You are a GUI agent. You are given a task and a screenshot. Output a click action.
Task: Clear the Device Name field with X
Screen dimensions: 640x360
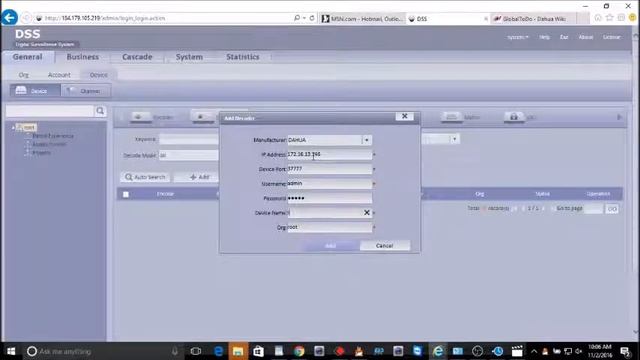367,213
